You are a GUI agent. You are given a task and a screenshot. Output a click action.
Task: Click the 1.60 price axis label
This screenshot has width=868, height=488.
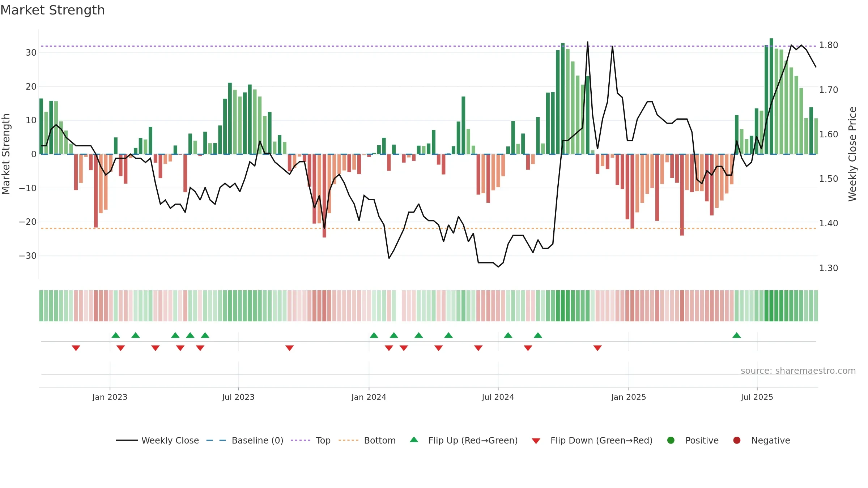point(829,134)
